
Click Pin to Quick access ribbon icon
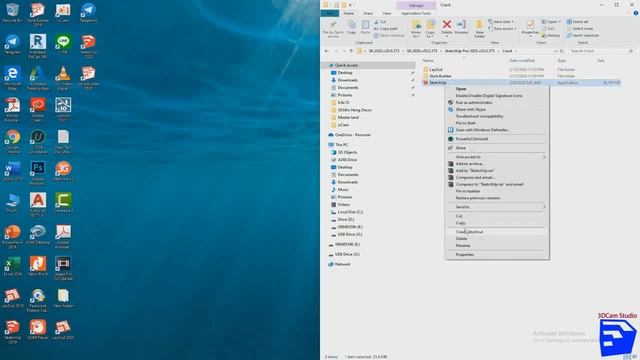(333, 29)
